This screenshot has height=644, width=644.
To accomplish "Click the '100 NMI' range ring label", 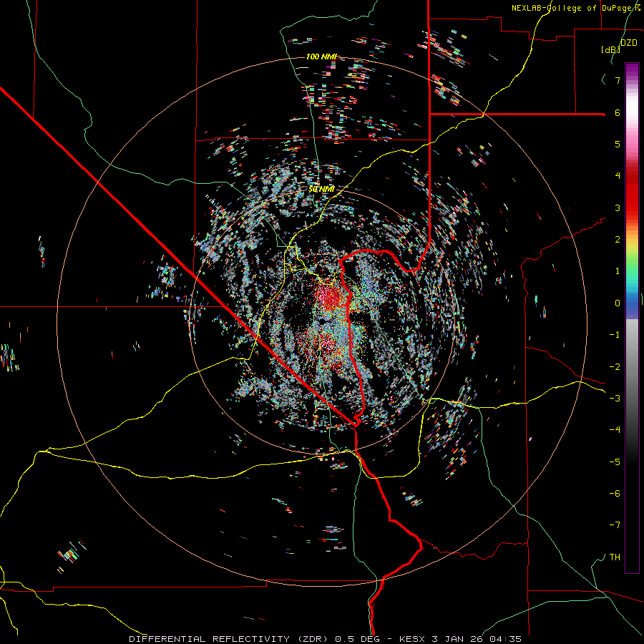I will pyautogui.click(x=321, y=57).
